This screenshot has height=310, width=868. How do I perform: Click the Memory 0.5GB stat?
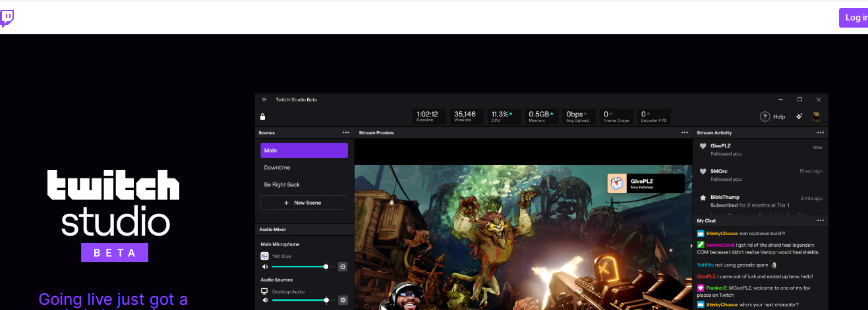coord(542,116)
